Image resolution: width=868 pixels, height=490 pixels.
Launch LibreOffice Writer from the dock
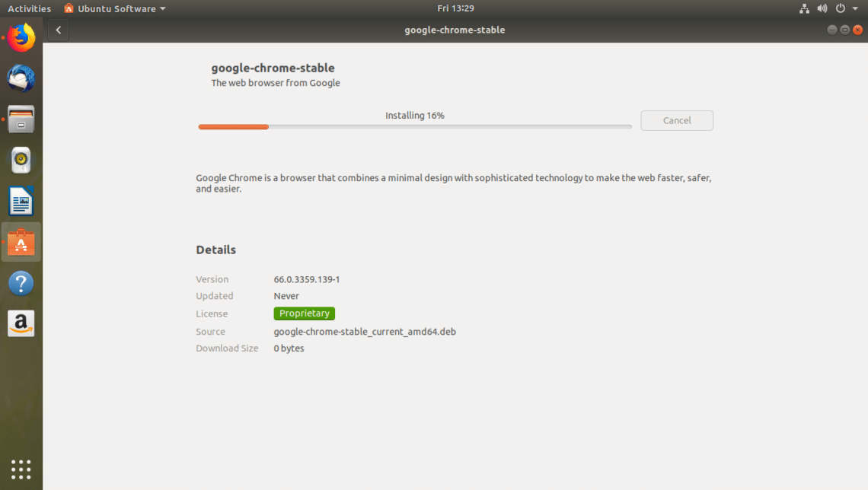point(21,201)
